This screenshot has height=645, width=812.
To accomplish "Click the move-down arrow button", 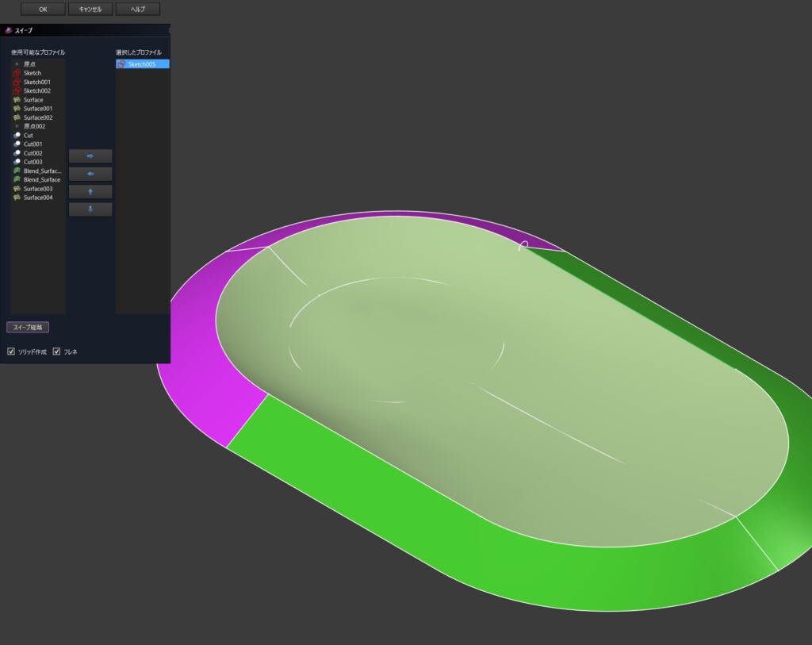I will [90, 209].
